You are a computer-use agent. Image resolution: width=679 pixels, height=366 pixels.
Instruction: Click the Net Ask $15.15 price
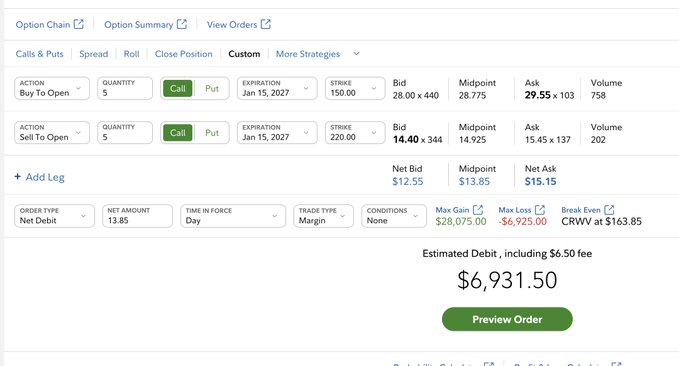coord(540,181)
